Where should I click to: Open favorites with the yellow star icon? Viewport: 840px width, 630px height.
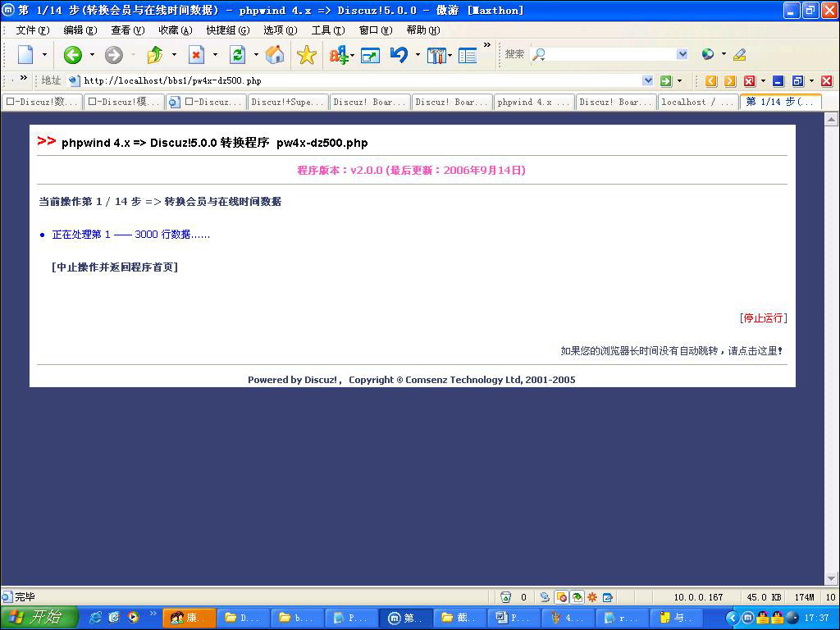[x=307, y=54]
